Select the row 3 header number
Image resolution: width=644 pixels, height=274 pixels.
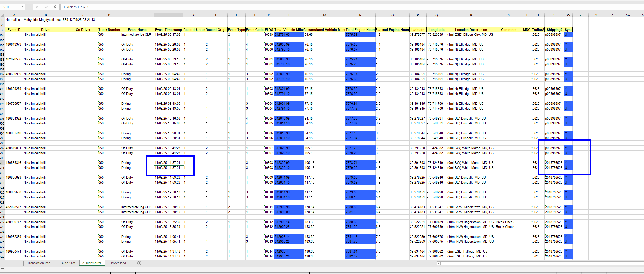(x=2, y=30)
